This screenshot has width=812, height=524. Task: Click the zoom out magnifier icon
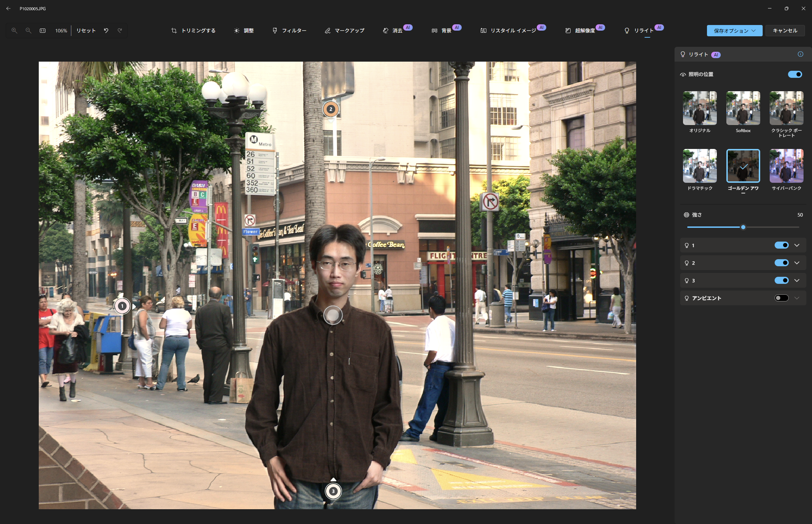[x=29, y=31]
